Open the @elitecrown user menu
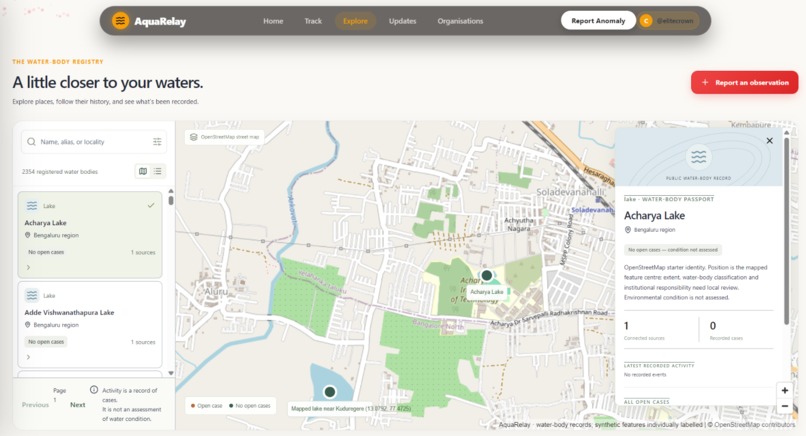This screenshot has height=436, width=806. coord(669,21)
